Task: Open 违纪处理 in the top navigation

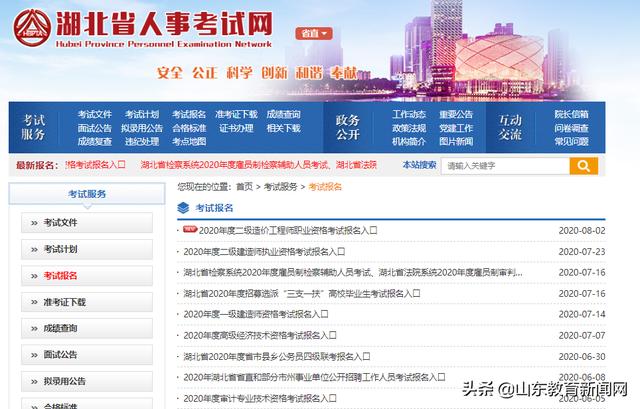Action: pyautogui.click(x=142, y=142)
